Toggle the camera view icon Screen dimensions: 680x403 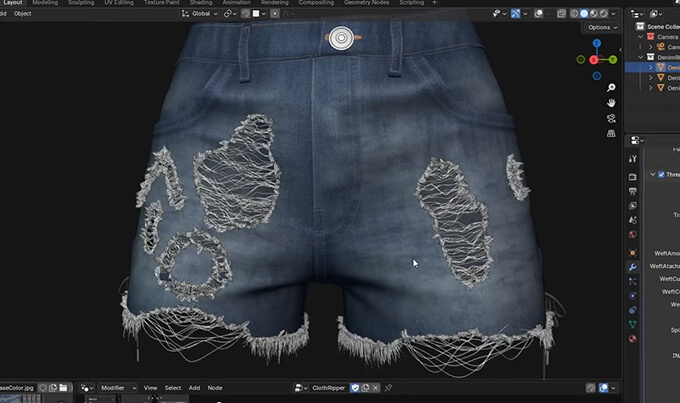[x=611, y=118]
